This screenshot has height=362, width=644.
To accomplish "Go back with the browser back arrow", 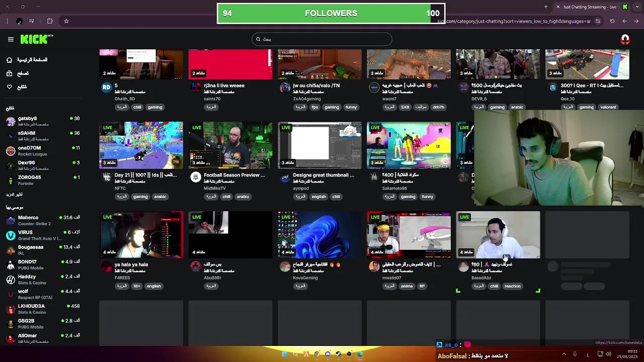I will [x=624, y=21].
